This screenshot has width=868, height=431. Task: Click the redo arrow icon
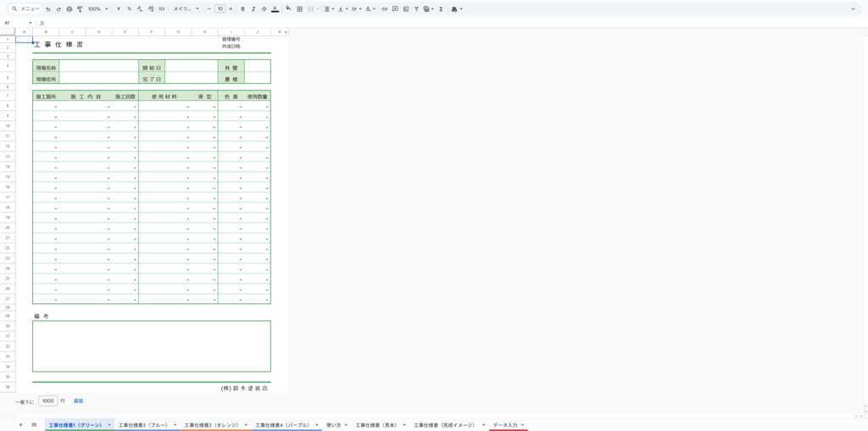click(x=58, y=8)
